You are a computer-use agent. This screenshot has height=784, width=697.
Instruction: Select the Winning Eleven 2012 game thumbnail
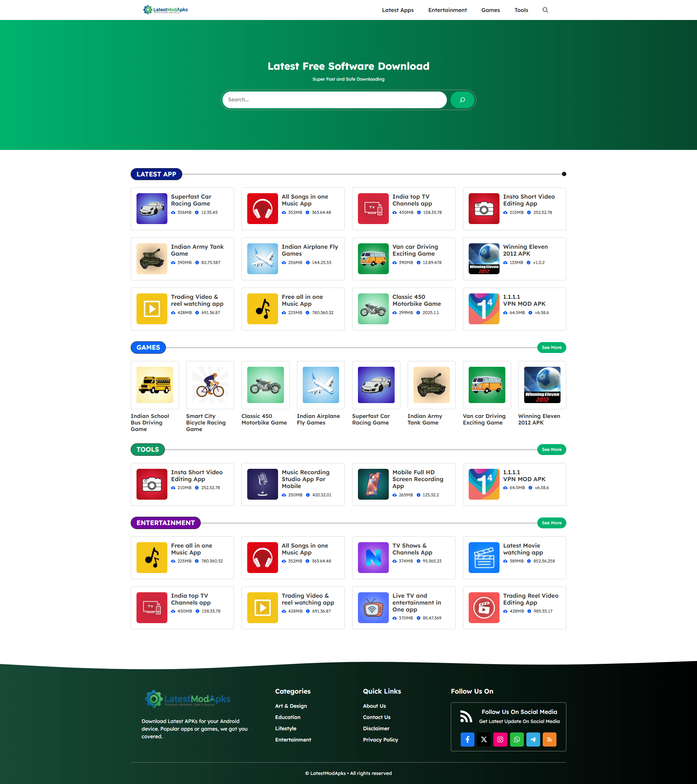pyautogui.click(x=542, y=385)
